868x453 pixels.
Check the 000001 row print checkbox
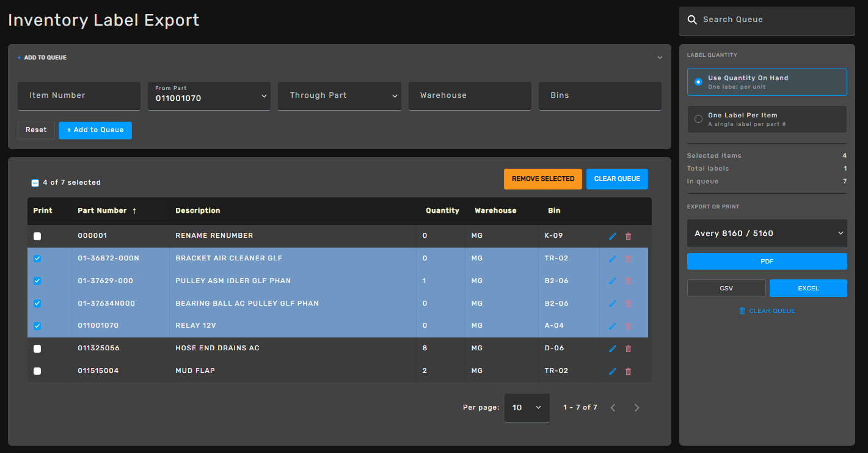(37, 236)
